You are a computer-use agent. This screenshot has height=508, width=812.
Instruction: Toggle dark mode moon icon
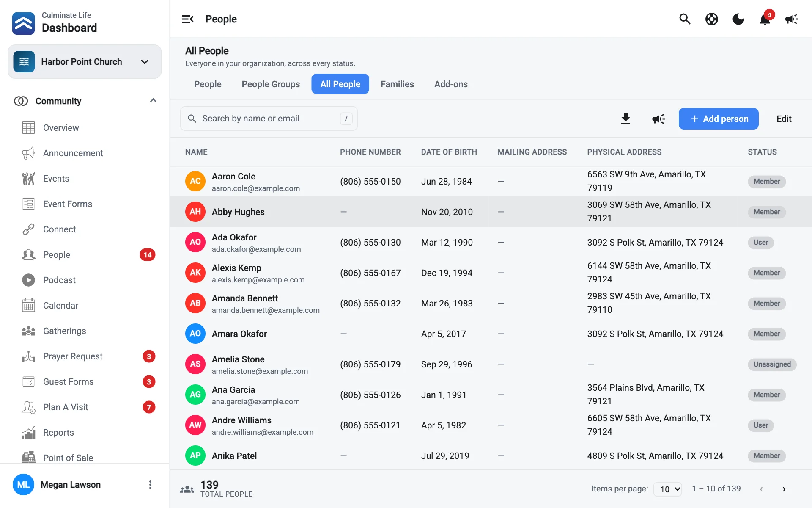[738, 19]
